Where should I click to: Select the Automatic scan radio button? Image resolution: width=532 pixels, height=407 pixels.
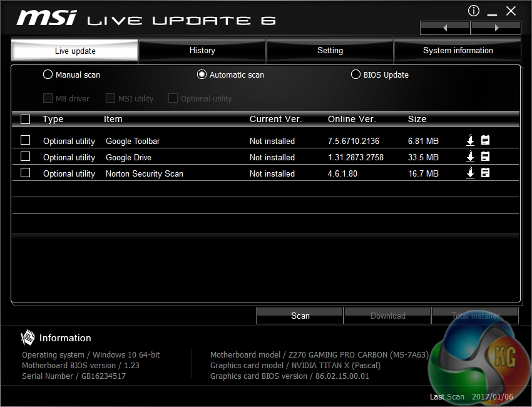tap(202, 75)
